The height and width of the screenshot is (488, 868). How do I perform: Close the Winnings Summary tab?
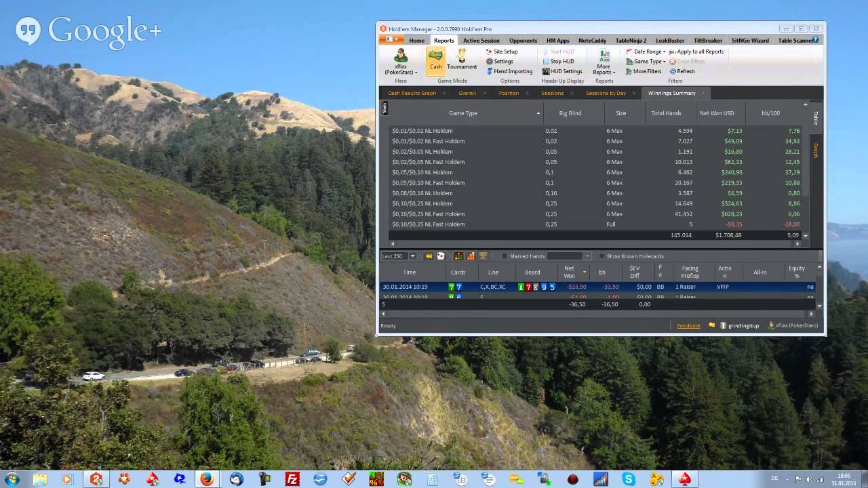coord(703,93)
